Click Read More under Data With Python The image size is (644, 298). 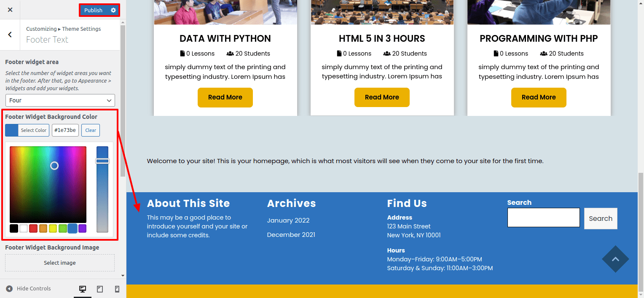[225, 97]
